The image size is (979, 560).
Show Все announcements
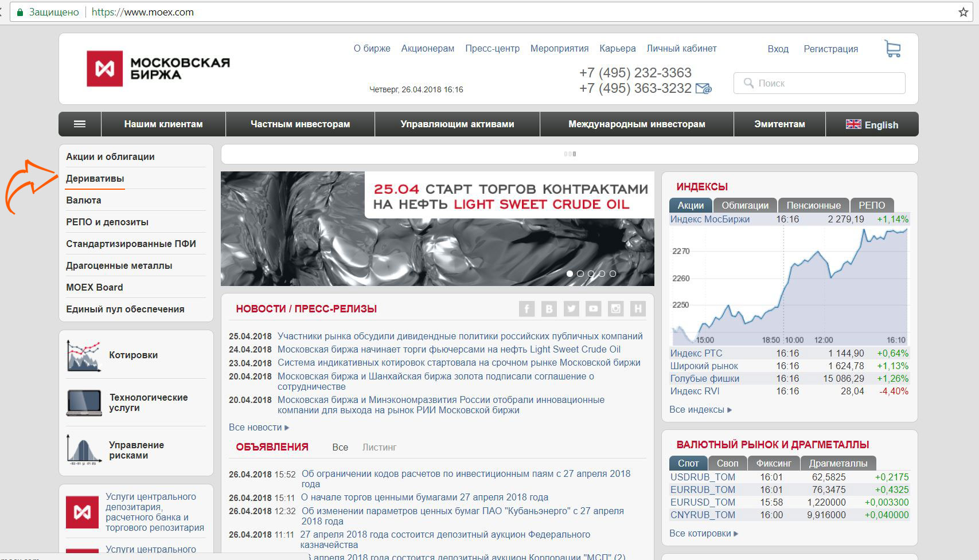click(340, 448)
